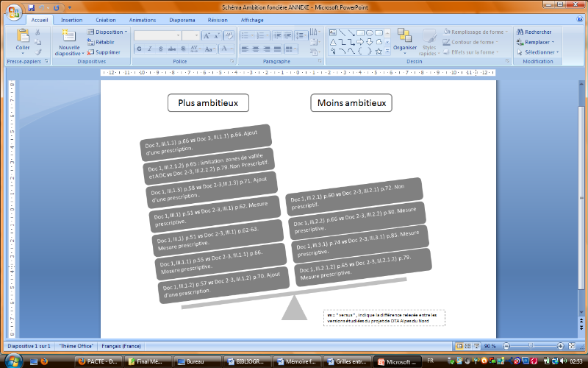This screenshot has width=588, height=368.
Task: Select the versus note text box
Action: 384,318
